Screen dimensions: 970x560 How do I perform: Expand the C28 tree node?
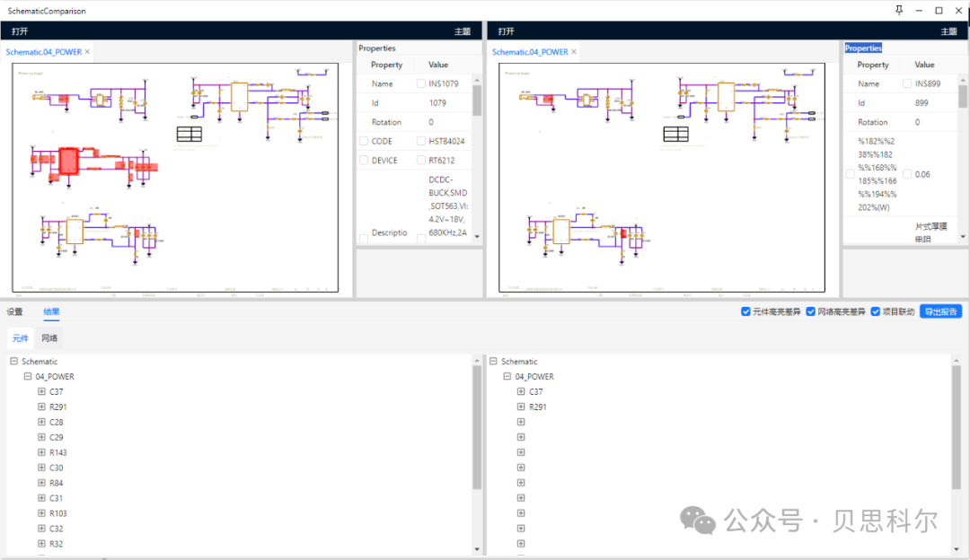(x=41, y=422)
